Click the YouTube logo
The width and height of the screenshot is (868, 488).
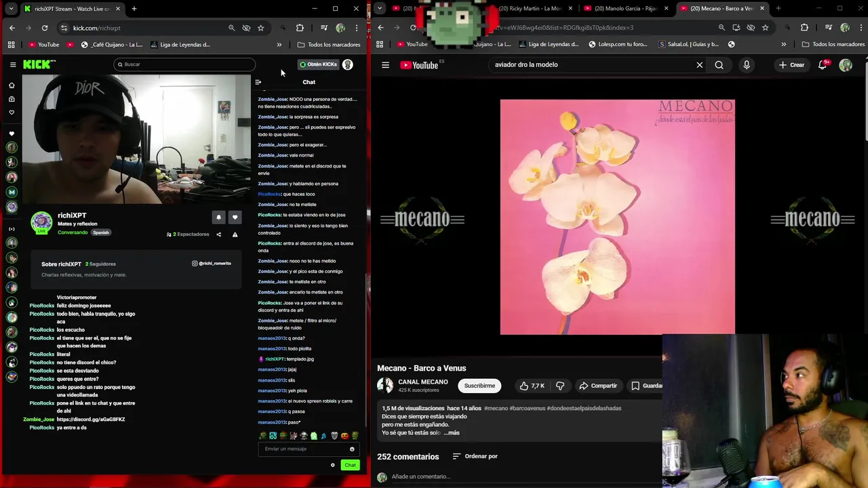[419, 65]
